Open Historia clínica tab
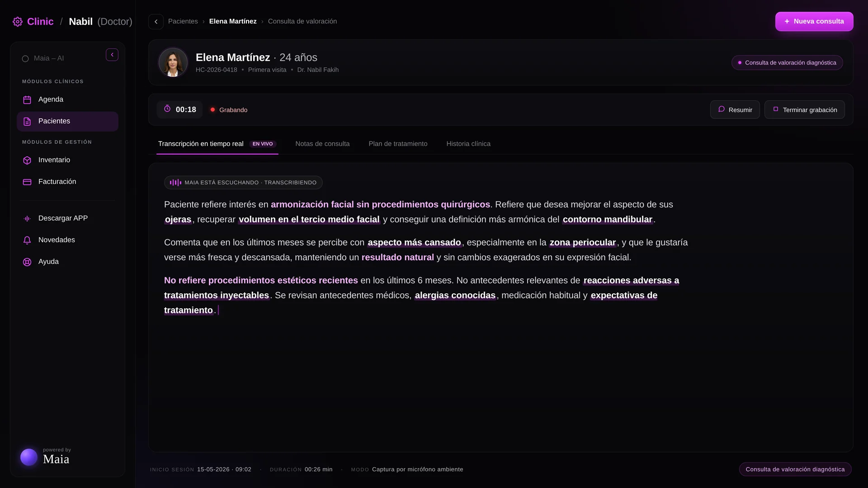The height and width of the screenshot is (488, 868). click(x=468, y=144)
